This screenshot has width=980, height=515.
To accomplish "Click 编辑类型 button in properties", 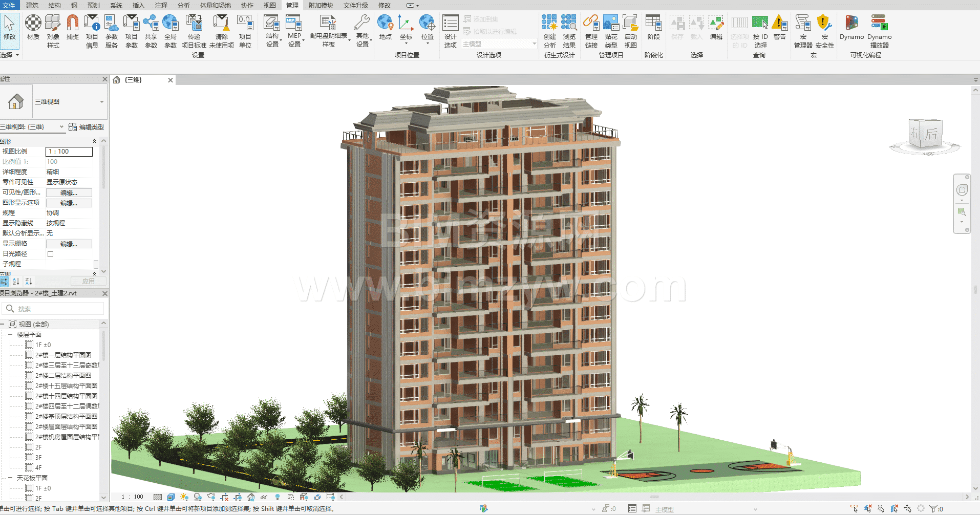I will [87, 127].
